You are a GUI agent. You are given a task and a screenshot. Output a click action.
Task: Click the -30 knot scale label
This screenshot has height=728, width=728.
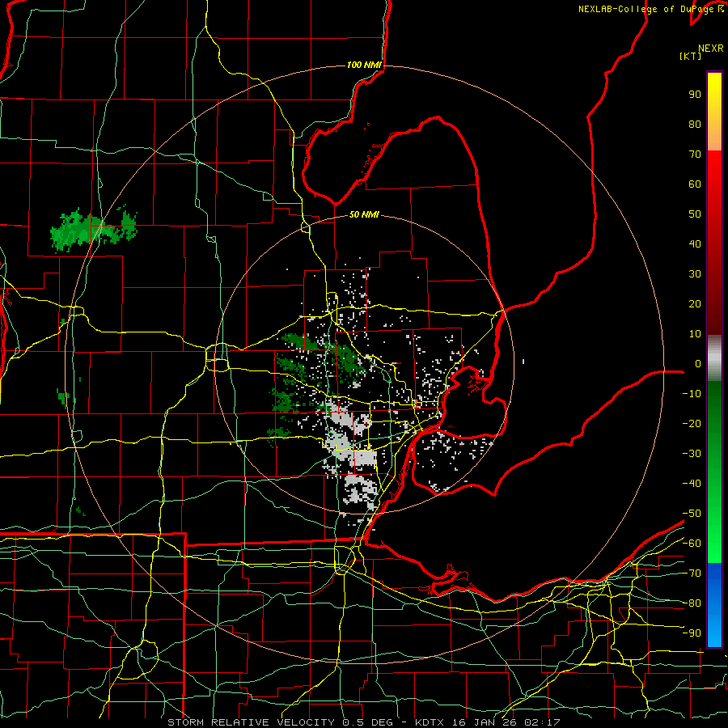pos(692,454)
